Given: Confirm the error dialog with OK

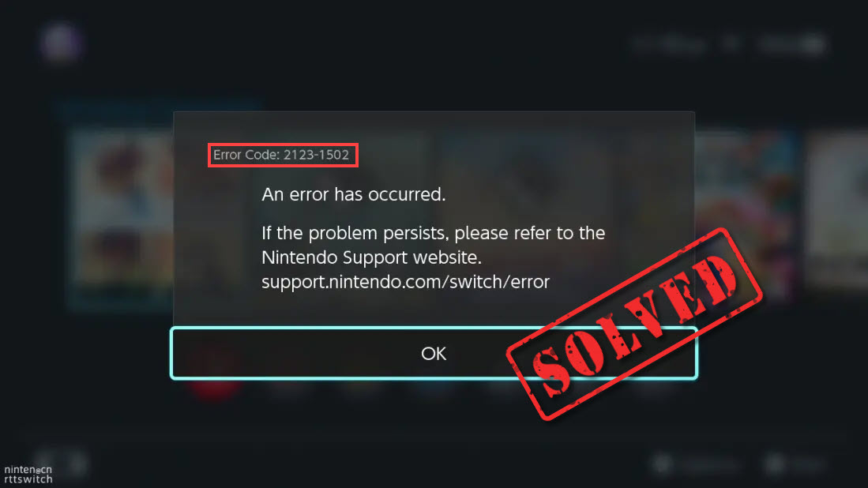Looking at the screenshot, I should tap(434, 353).
